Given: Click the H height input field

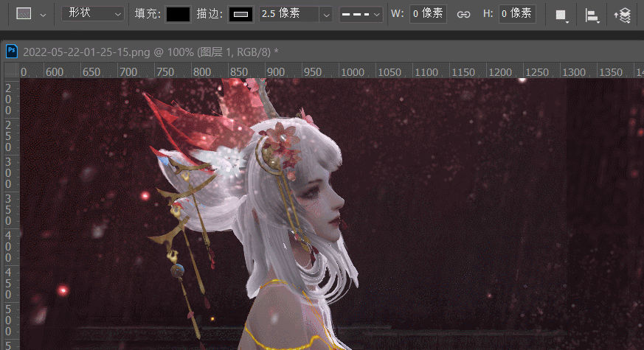Looking at the screenshot, I should [517, 14].
